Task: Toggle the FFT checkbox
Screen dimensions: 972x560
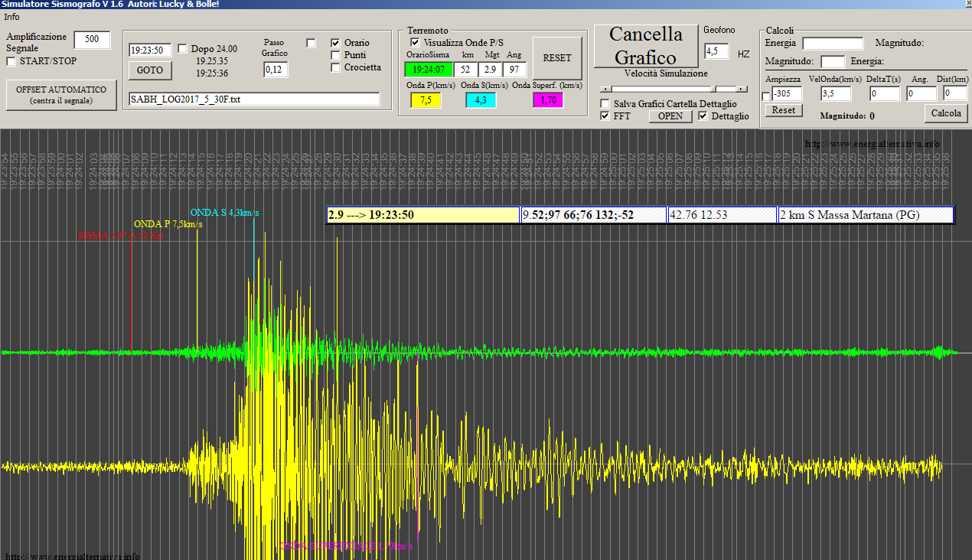Action: click(605, 116)
